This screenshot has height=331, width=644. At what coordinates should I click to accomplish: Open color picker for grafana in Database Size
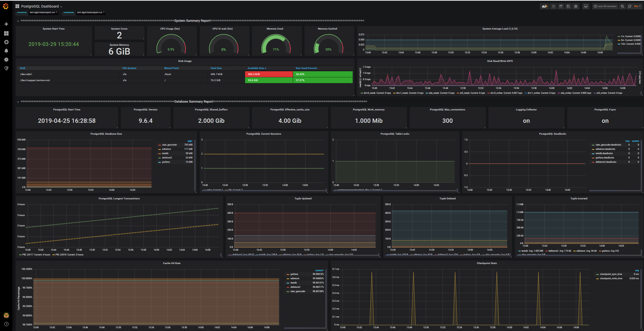pos(159,162)
